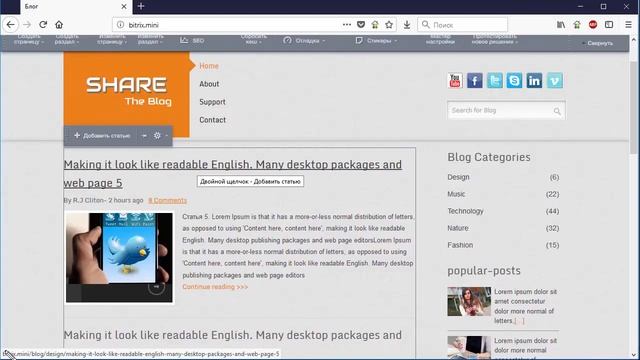Collapse Bitrix panel via Свернуть
Screen dimensions: 640x360
[598, 43]
